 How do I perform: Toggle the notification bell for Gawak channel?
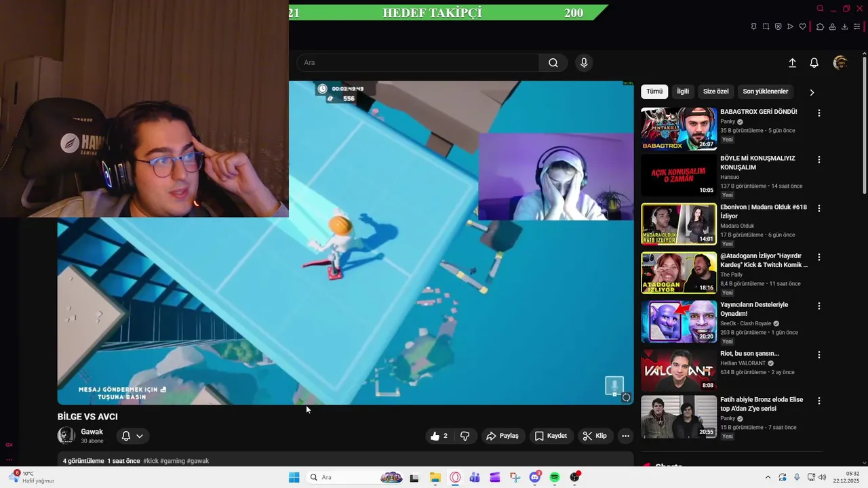click(x=126, y=436)
